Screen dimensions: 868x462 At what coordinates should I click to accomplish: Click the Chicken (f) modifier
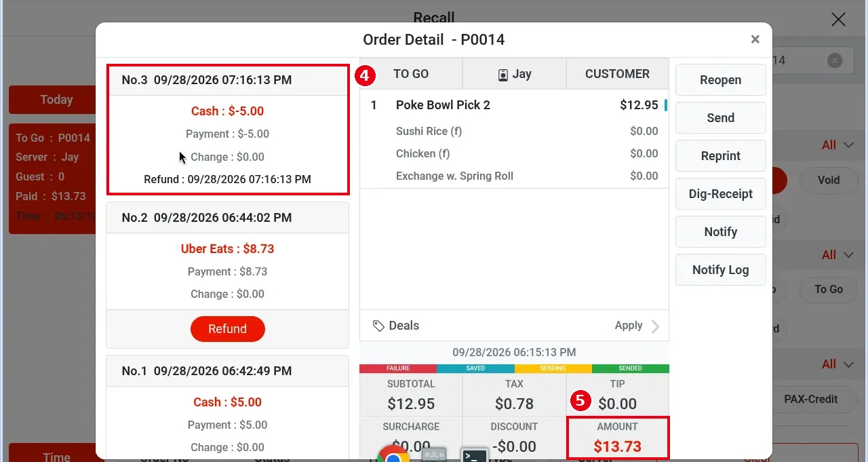(423, 154)
